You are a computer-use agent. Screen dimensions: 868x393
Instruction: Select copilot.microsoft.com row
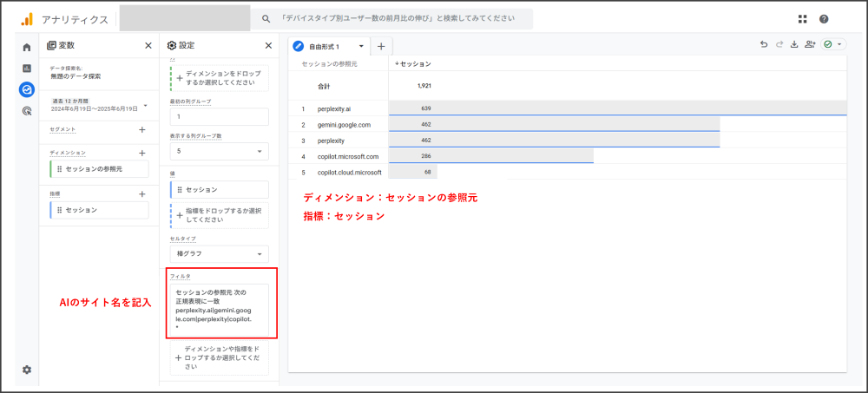point(348,157)
